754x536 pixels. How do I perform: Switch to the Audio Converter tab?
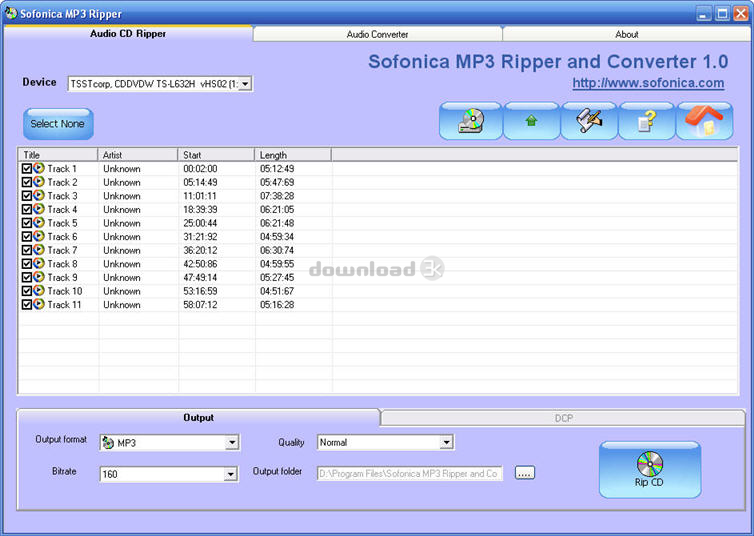[x=377, y=34]
